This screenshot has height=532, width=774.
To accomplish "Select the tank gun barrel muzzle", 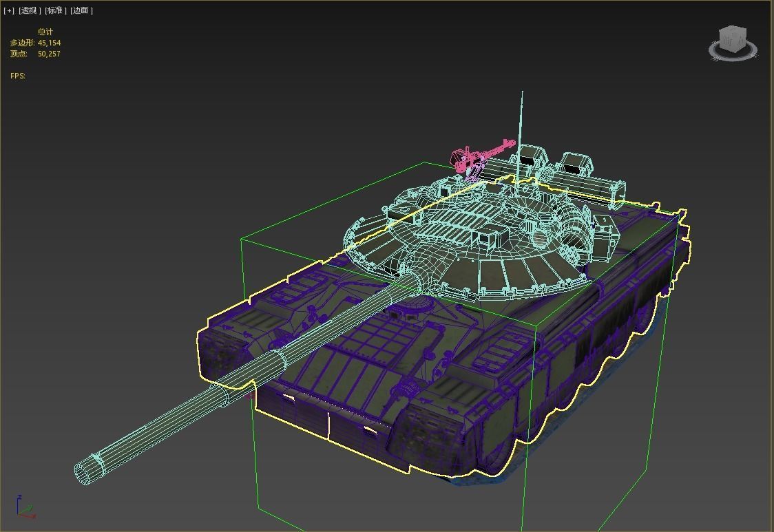I will coord(88,469).
